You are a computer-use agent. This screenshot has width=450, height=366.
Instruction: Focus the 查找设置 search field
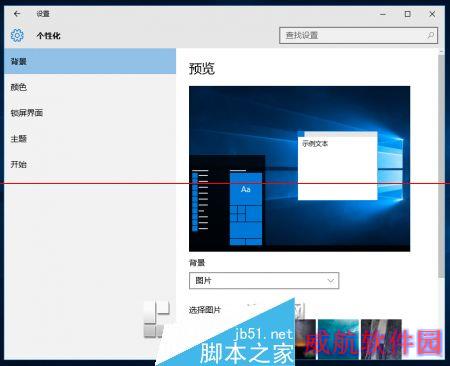click(x=358, y=35)
